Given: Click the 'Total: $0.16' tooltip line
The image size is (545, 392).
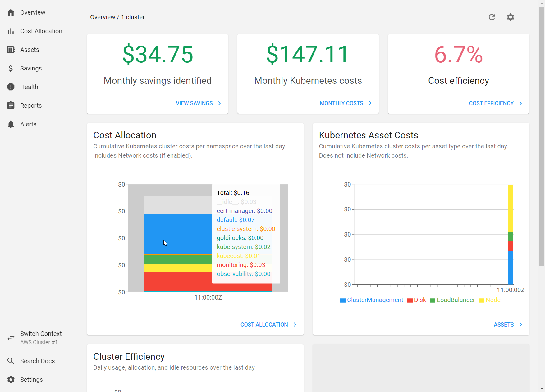Looking at the screenshot, I should [x=233, y=193].
